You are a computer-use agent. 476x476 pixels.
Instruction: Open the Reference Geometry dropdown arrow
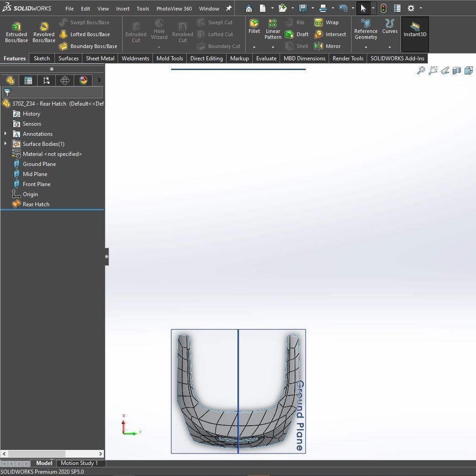click(x=366, y=47)
